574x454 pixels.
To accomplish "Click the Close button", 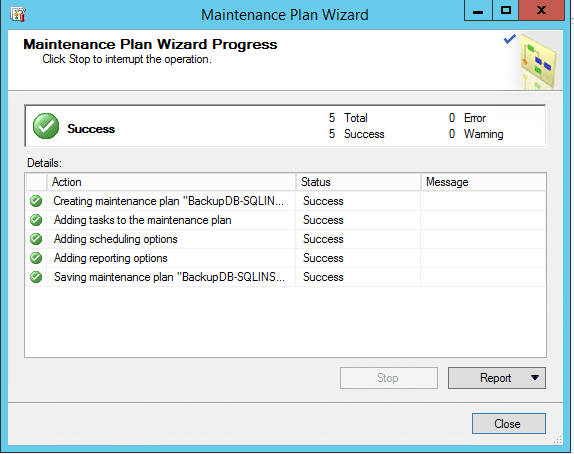I will click(x=508, y=424).
